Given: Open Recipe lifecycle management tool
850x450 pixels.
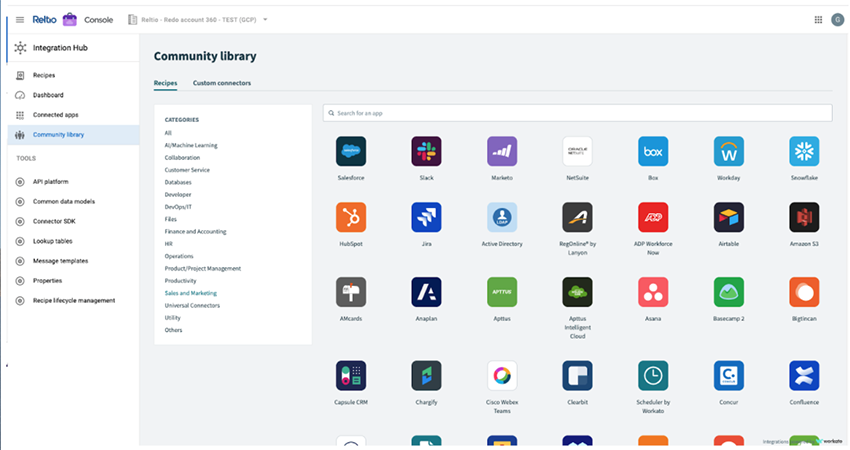Looking at the screenshot, I should 73,301.
